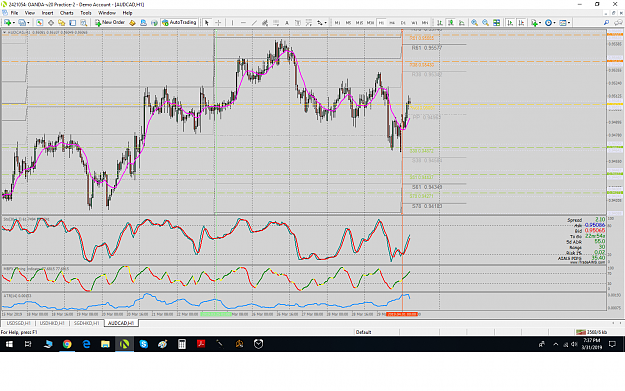Select the Text Label tool

298,23
